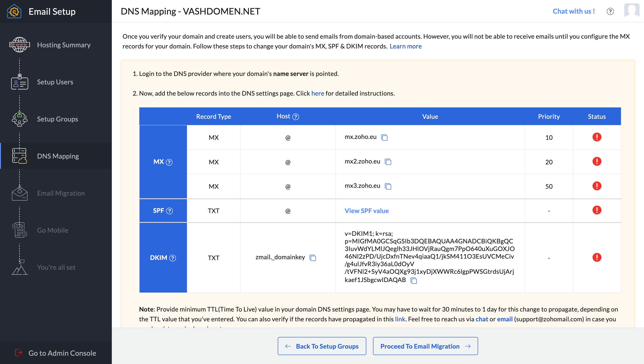Image resolution: width=644 pixels, height=364 pixels.
Task: Click the Chat with us! link
Action: (x=574, y=11)
